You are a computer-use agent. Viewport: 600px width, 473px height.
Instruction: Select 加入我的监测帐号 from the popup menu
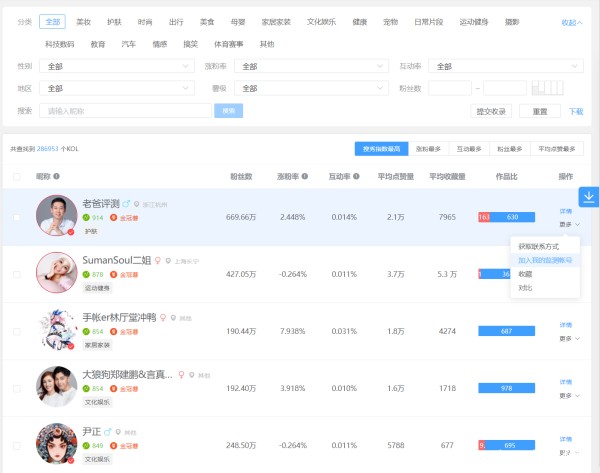(545, 259)
